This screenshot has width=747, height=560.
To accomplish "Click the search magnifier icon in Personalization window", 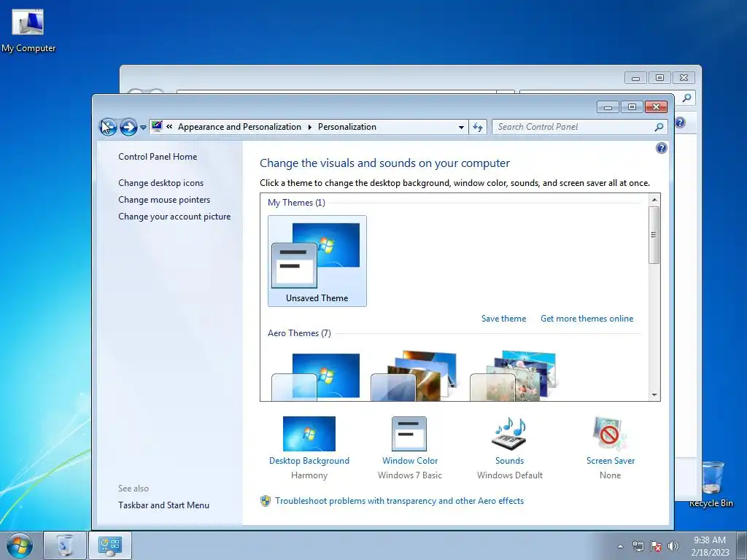I will (x=659, y=127).
